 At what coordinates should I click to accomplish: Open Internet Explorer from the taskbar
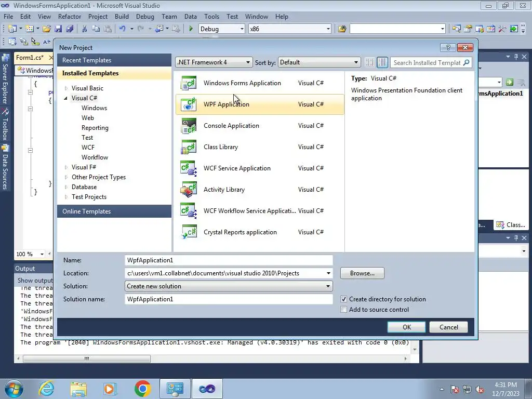[46, 389]
